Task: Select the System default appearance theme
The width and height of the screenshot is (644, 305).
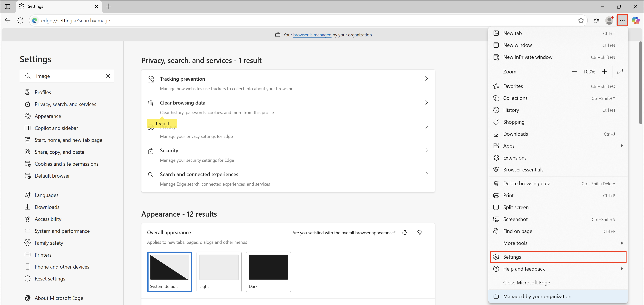Action: tap(170, 272)
